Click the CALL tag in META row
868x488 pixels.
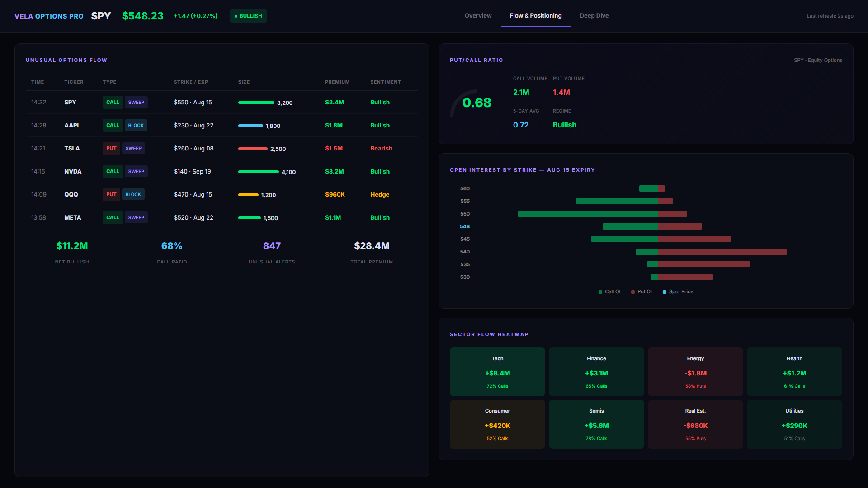(113, 217)
